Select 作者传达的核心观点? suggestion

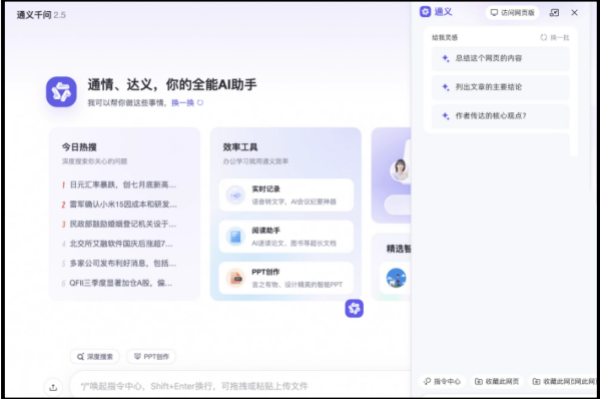click(x=501, y=116)
